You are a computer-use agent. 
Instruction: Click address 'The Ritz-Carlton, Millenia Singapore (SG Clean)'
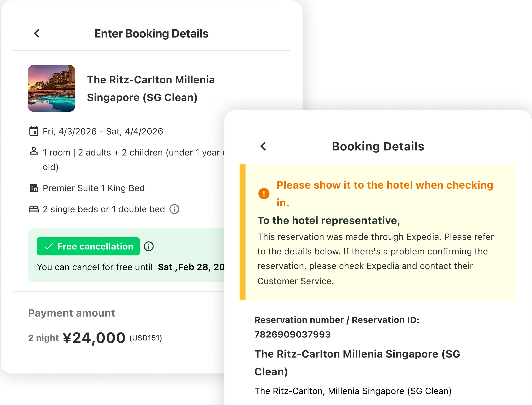pyautogui.click(x=353, y=391)
